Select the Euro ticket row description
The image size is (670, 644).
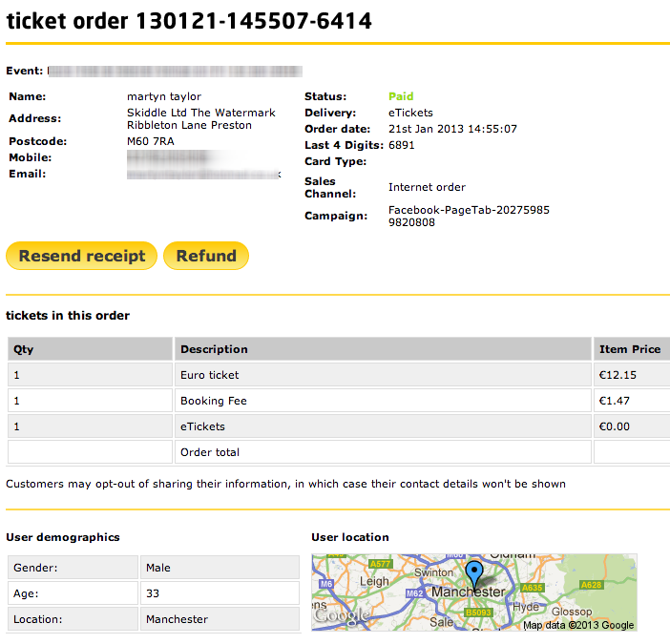210,375
